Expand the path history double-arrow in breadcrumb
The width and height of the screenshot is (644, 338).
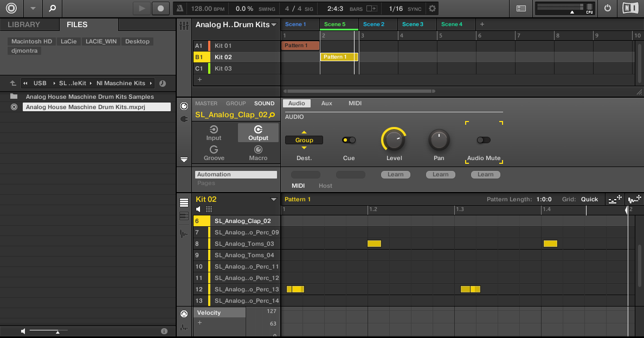[25, 83]
